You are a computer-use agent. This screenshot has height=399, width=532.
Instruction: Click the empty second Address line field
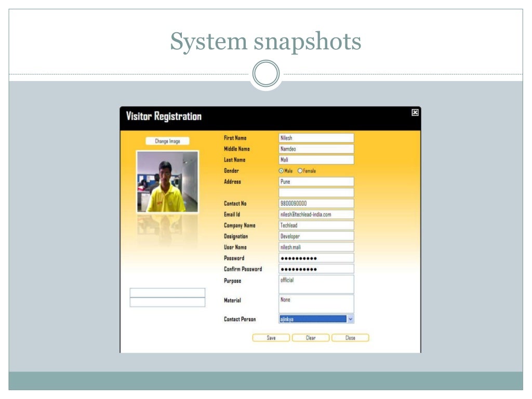316,193
